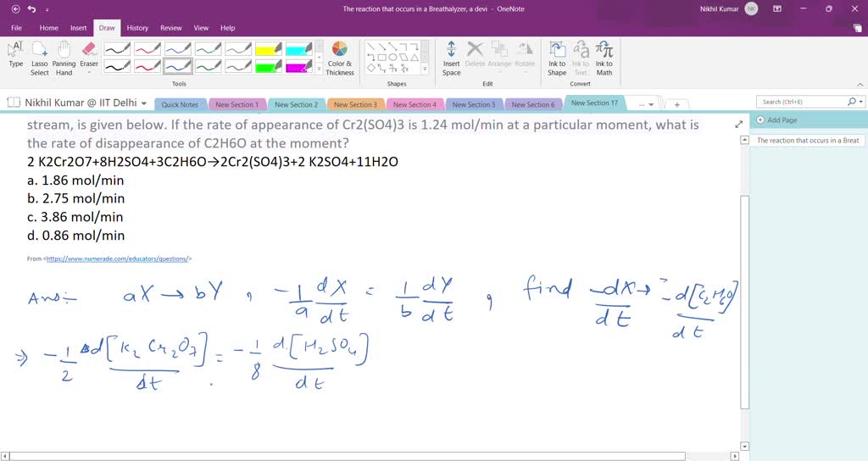The width and height of the screenshot is (868, 461).
Task: Select the oval shape in Shapes gallery
Action: pos(393,58)
